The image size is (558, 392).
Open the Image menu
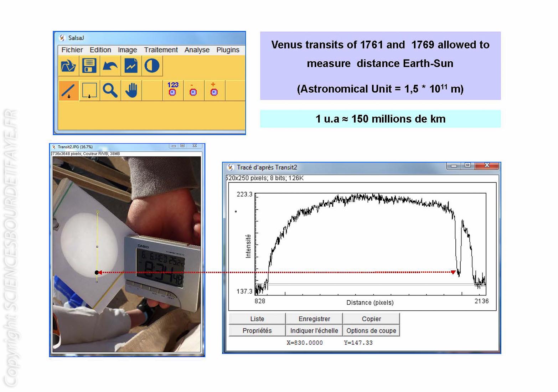tap(127, 50)
